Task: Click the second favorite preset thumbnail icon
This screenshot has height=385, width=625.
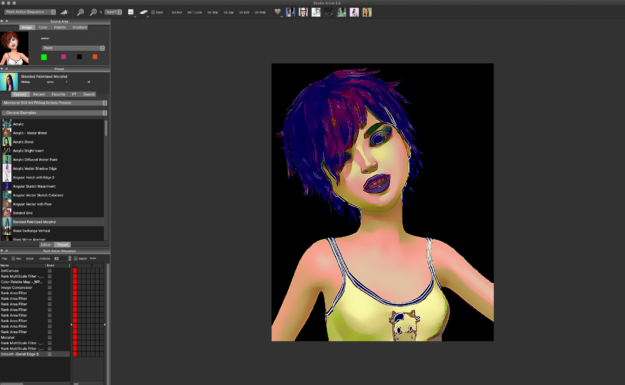Action: [303, 12]
